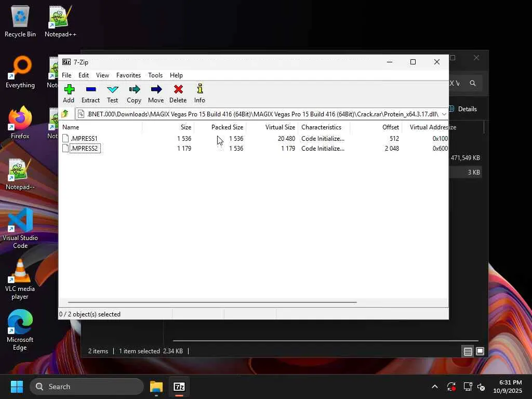
Task: Sort by the Virtual Size column header
Action: (272, 127)
